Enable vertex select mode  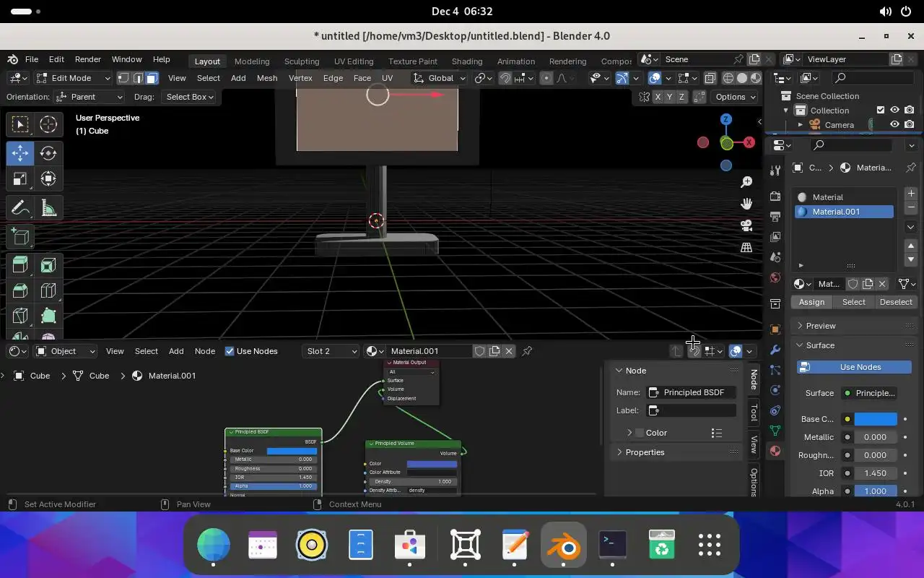123,78
